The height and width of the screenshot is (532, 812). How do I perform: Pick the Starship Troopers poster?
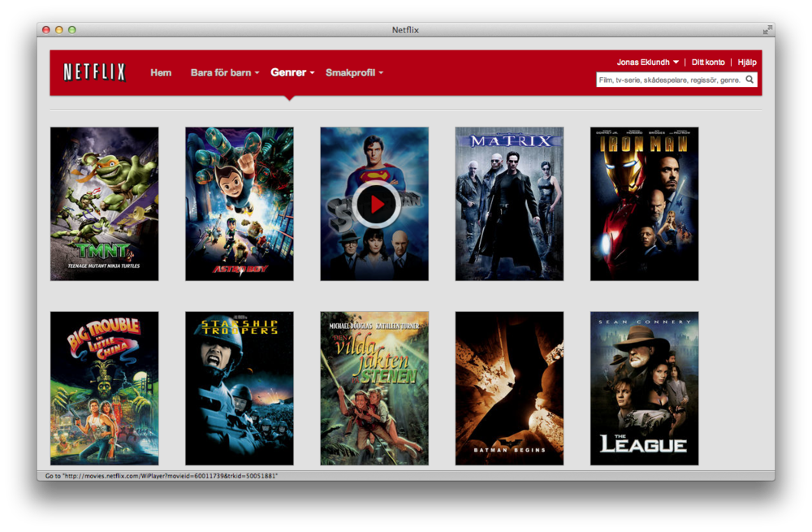tap(239, 387)
